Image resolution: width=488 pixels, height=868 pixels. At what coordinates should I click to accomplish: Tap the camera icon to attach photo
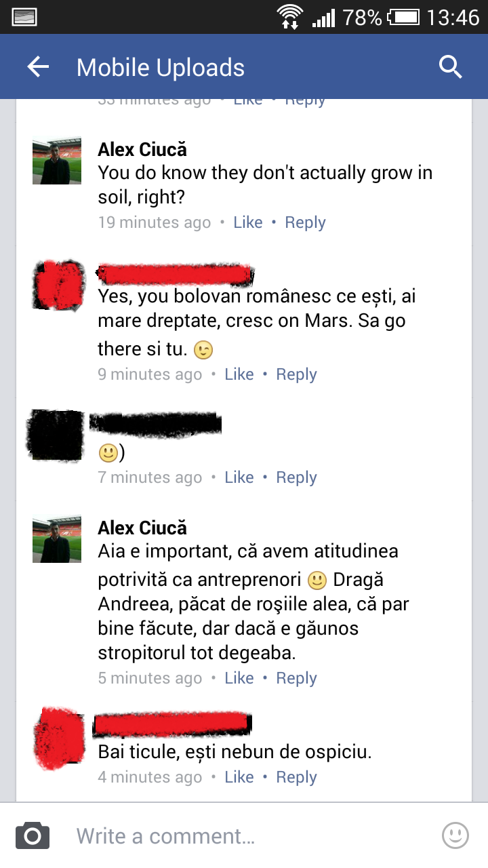tap(33, 835)
